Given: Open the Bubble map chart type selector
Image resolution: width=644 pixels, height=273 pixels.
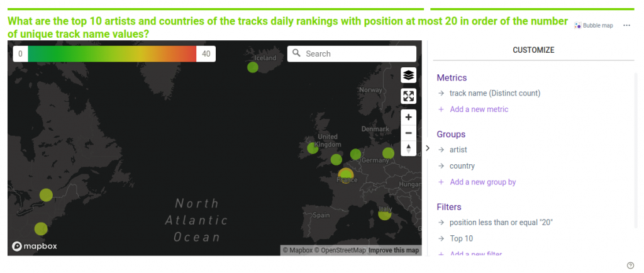Looking at the screenshot, I should point(593,26).
